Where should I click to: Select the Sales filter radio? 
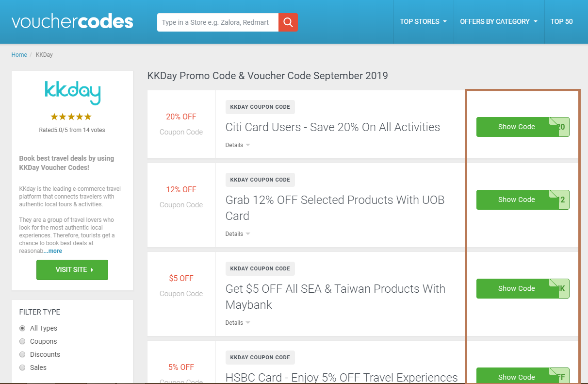(x=22, y=367)
